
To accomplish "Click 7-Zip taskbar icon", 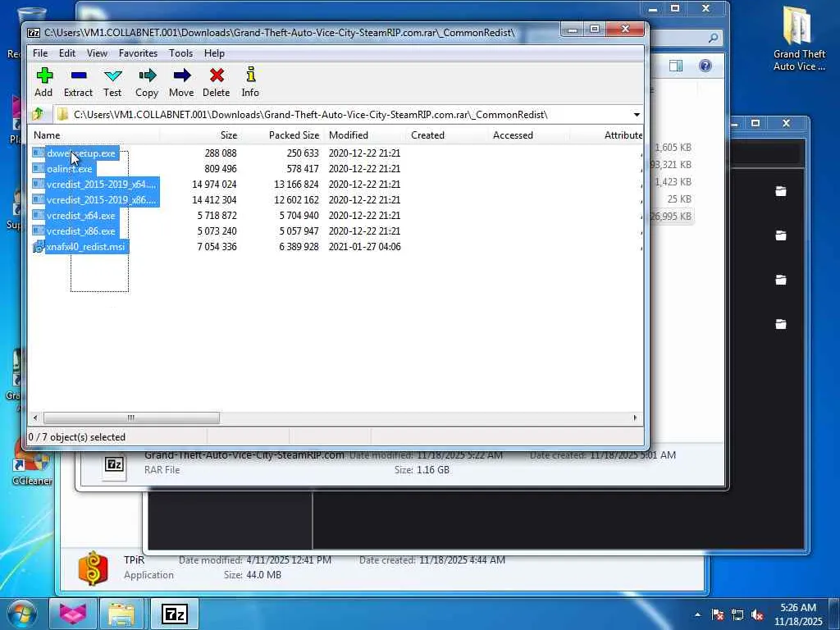I will point(174,614).
